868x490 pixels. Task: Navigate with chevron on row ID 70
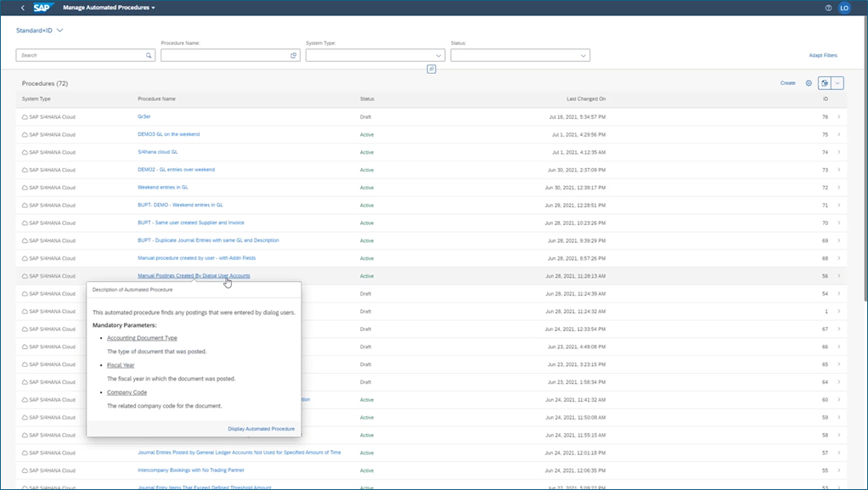(x=838, y=222)
